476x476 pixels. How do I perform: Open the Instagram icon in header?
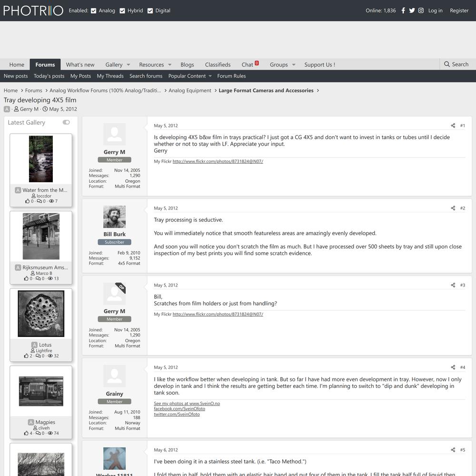[421, 10]
